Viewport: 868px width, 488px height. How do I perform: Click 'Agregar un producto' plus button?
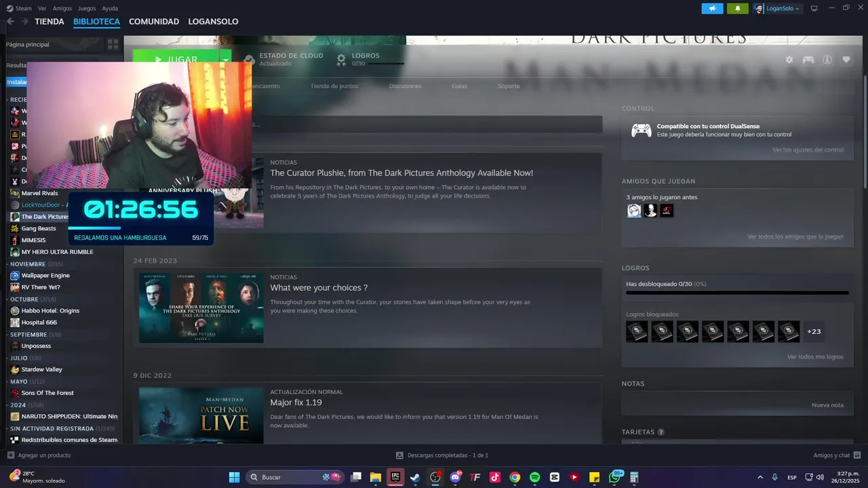[39, 455]
